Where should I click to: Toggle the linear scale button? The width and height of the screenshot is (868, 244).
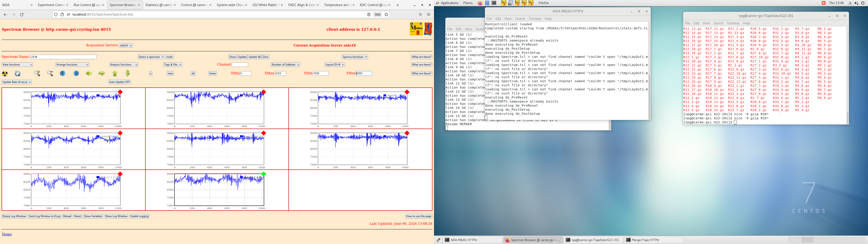[x=213, y=73]
